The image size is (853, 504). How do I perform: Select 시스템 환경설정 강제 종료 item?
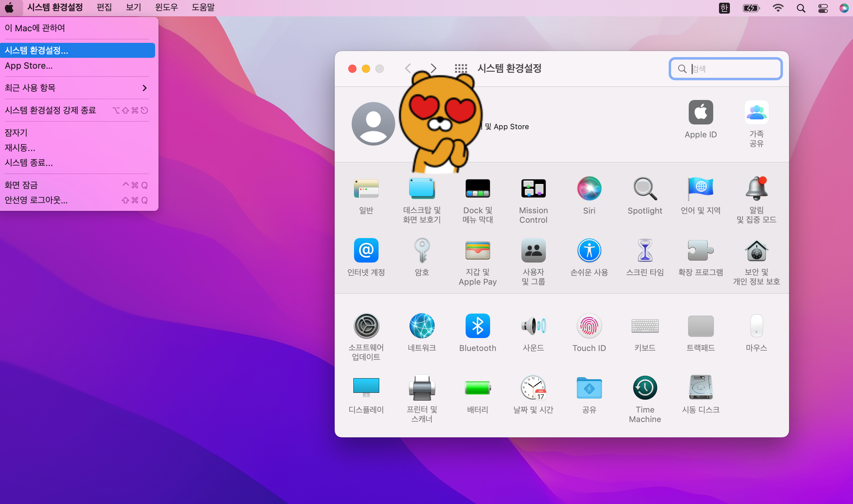[x=78, y=110]
